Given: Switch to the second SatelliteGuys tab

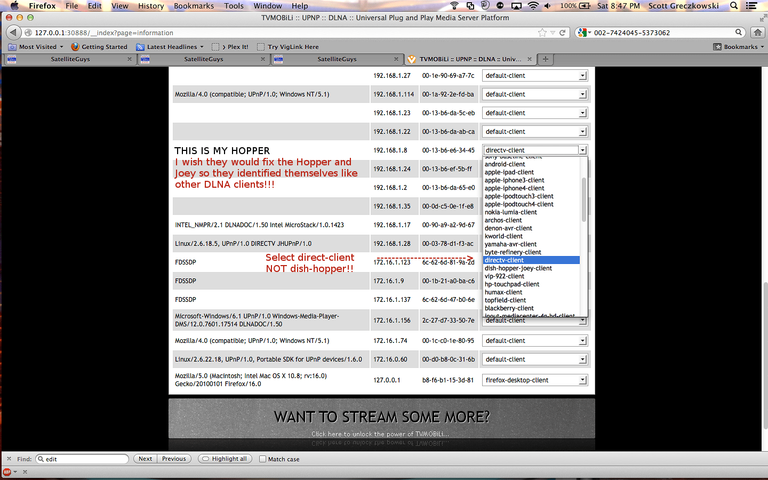Looking at the screenshot, I should (x=203, y=59).
